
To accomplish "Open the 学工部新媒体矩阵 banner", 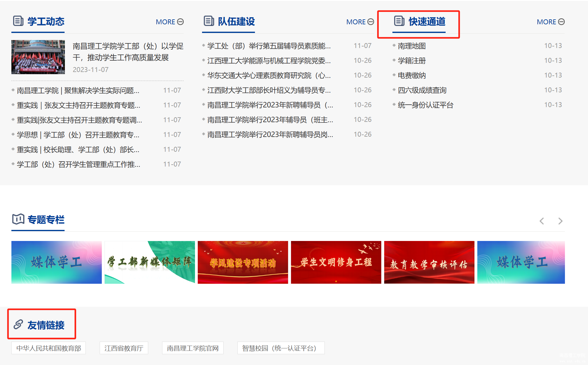I will click(149, 262).
